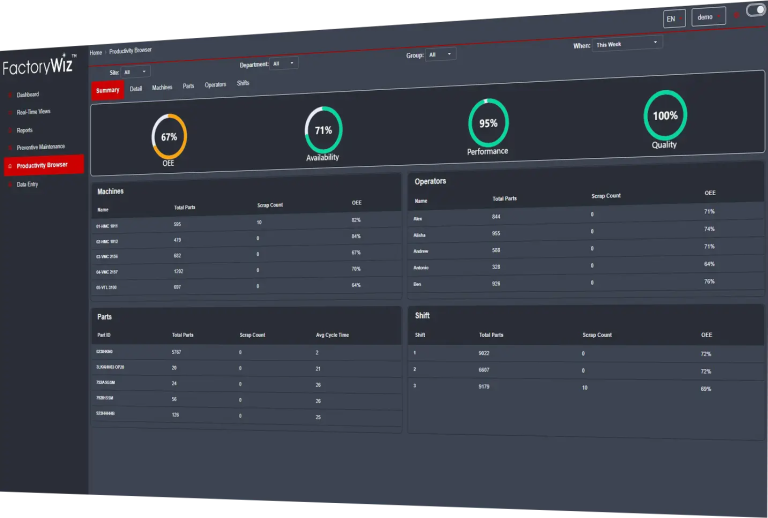Click the Machines panel title
Screen dimensions: 768x518
pyautogui.click(x=110, y=191)
